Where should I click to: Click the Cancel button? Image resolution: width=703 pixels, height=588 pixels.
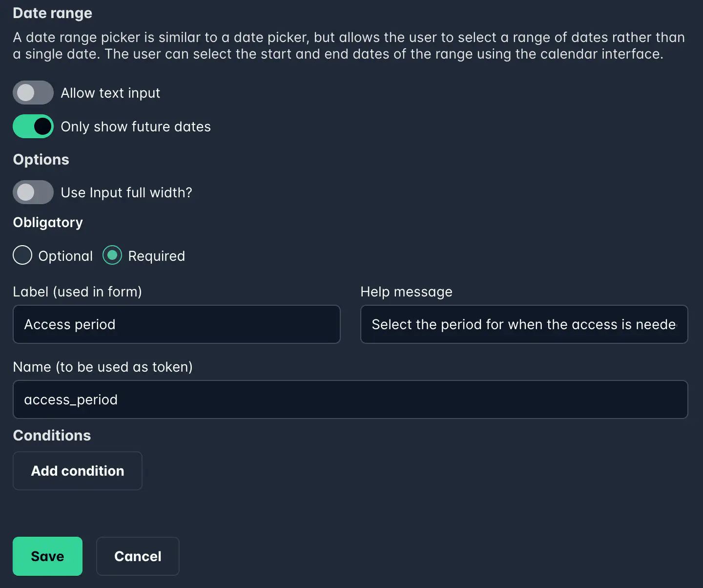coord(138,556)
